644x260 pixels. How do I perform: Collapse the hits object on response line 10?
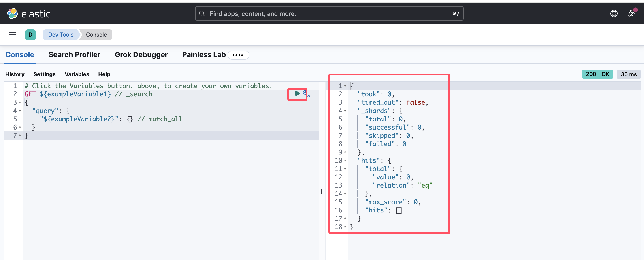345,160
